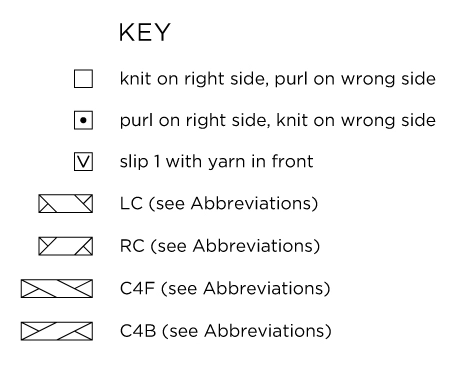
Task: Select slip 1 with yarn in front
Action: (x=216, y=162)
